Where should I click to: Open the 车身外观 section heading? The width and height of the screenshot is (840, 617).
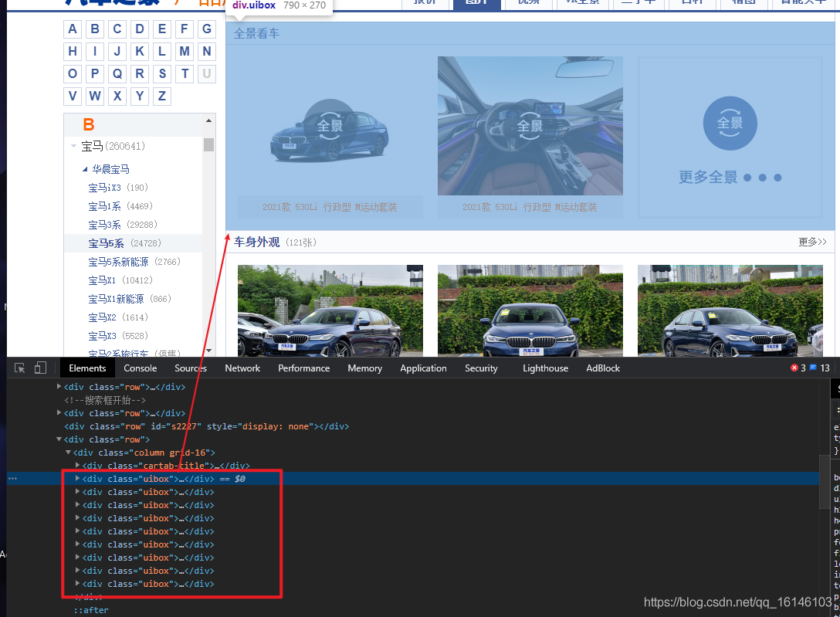tap(256, 242)
